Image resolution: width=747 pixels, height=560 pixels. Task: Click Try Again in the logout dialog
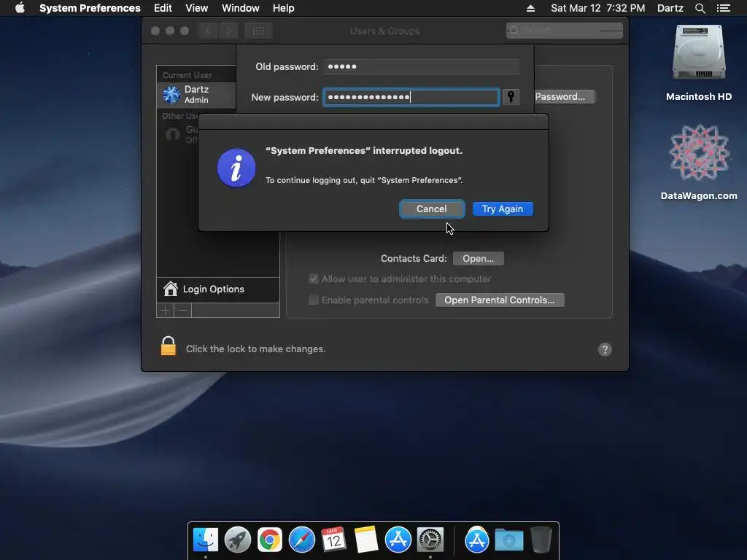click(503, 209)
